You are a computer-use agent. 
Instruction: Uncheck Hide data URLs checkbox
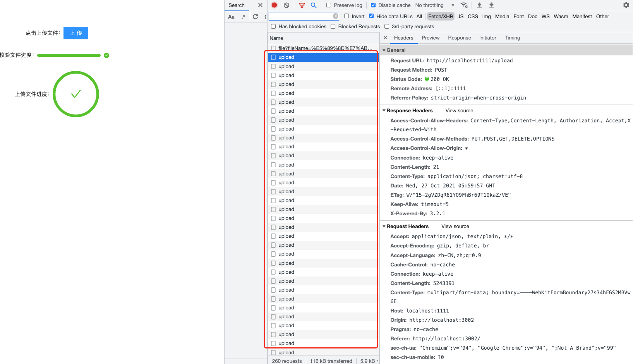pyautogui.click(x=371, y=16)
